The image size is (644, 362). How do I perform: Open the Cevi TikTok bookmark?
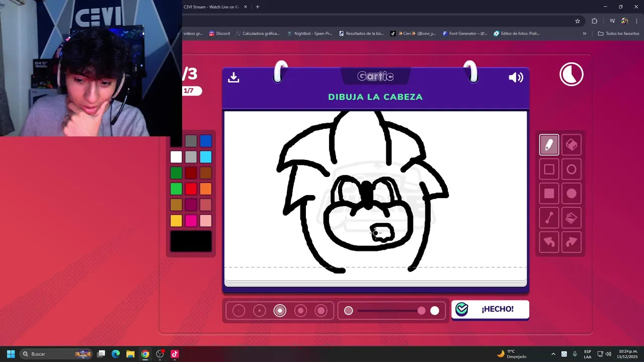pyautogui.click(x=414, y=34)
